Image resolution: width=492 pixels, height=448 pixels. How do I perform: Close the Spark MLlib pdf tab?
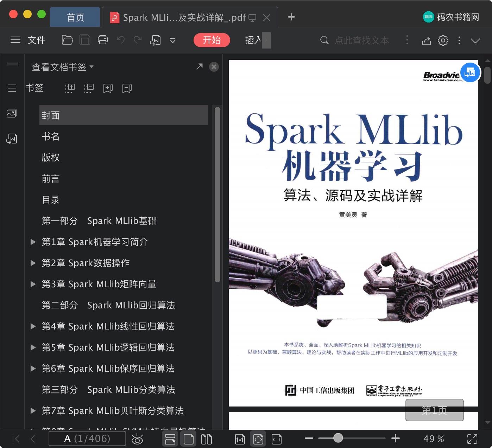[267, 18]
